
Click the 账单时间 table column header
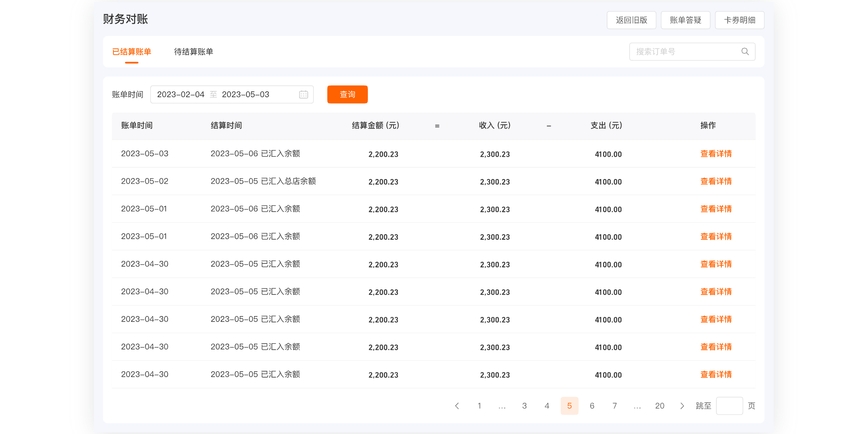[x=137, y=126]
